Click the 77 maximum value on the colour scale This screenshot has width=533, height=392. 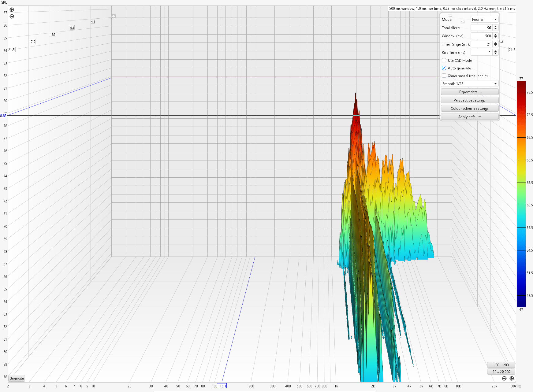[x=521, y=79]
